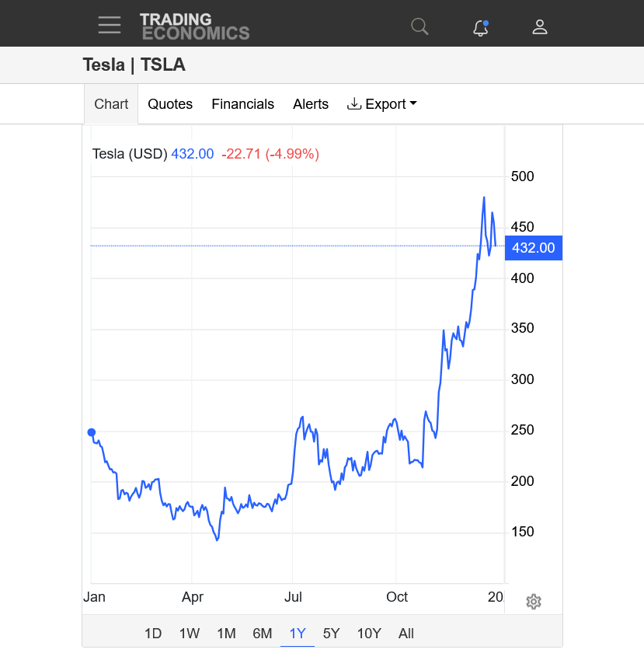Open the Alerts tab
This screenshot has height=660, width=644.
[x=311, y=104]
